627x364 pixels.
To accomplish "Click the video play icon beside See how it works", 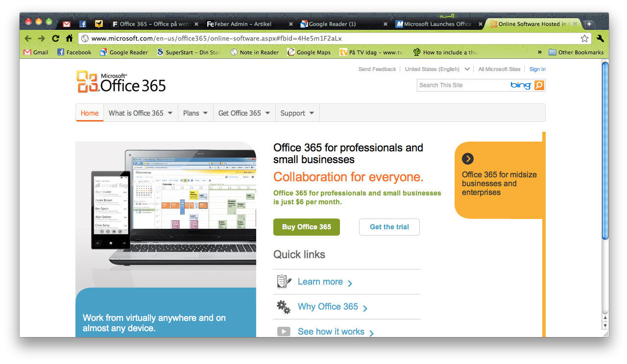I will (284, 332).
